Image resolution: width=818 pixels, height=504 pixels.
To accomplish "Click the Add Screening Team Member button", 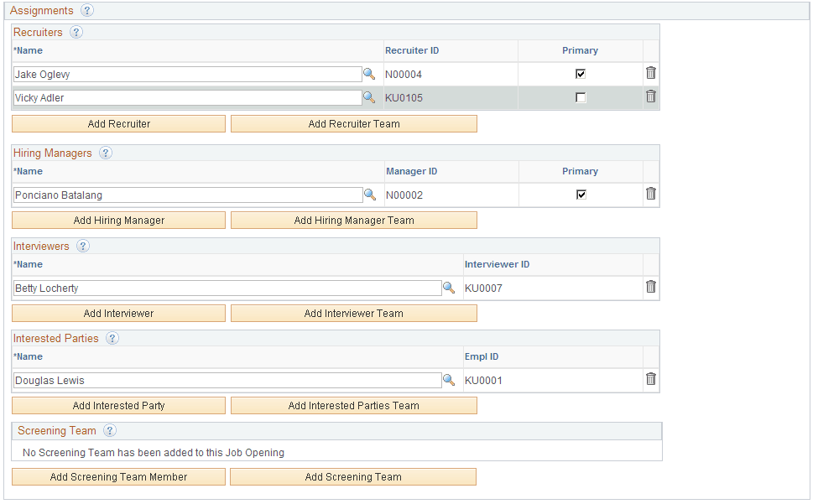I will point(118,476).
